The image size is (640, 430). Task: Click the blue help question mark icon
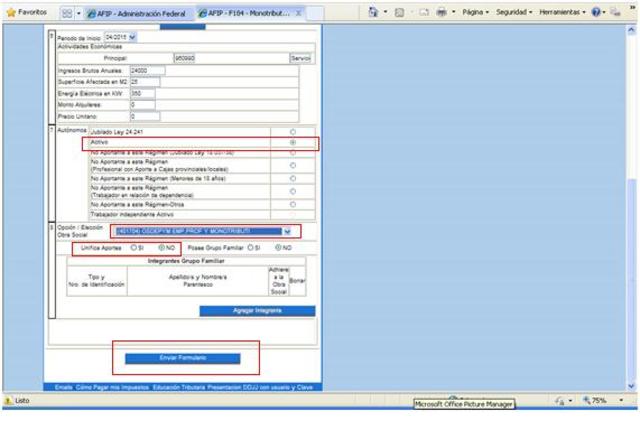[596, 12]
